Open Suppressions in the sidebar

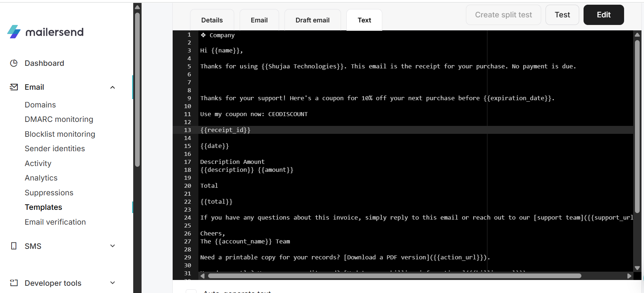coord(49,193)
